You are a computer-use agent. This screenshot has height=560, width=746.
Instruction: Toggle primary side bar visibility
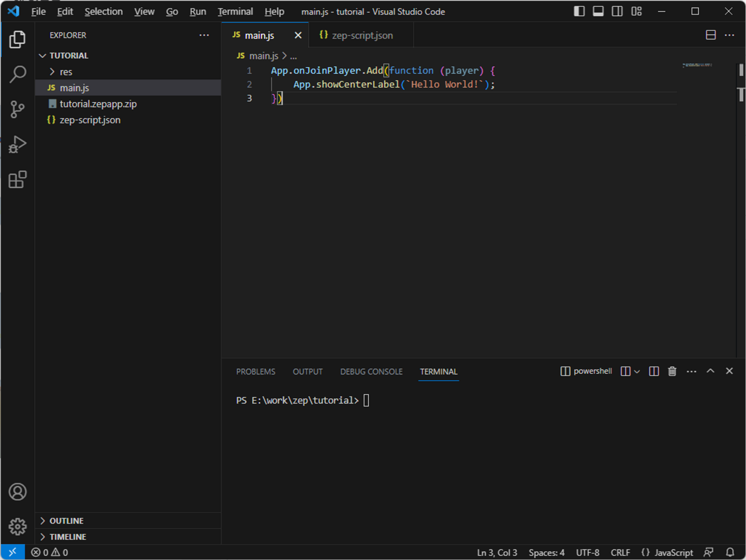pyautogui.click(x=579, y=11)
